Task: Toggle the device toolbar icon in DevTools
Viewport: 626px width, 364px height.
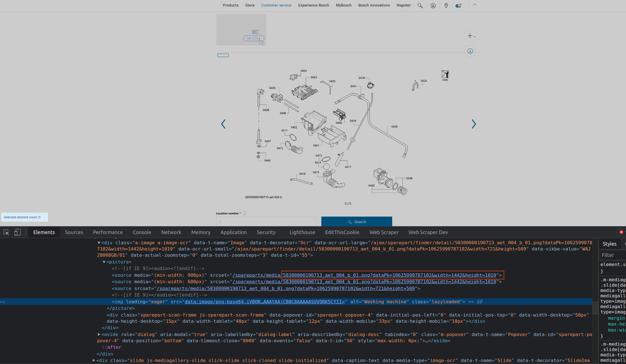Action: pyautogui.click(x=18, y=232)
